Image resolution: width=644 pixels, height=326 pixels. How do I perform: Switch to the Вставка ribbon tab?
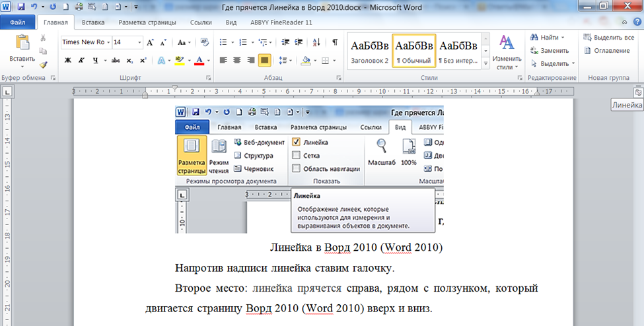pos(93,22)
